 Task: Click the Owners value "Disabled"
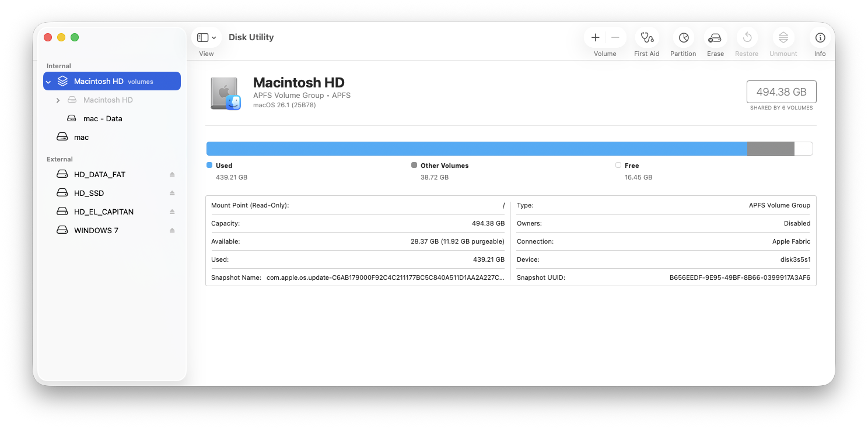click(x=797, y=223)
